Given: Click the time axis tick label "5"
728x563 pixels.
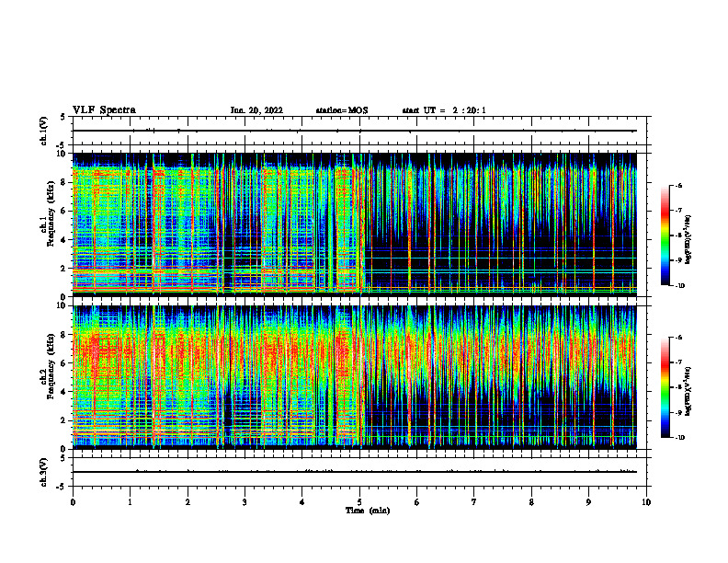Looking at the screenshot, I should pos(359,502).
